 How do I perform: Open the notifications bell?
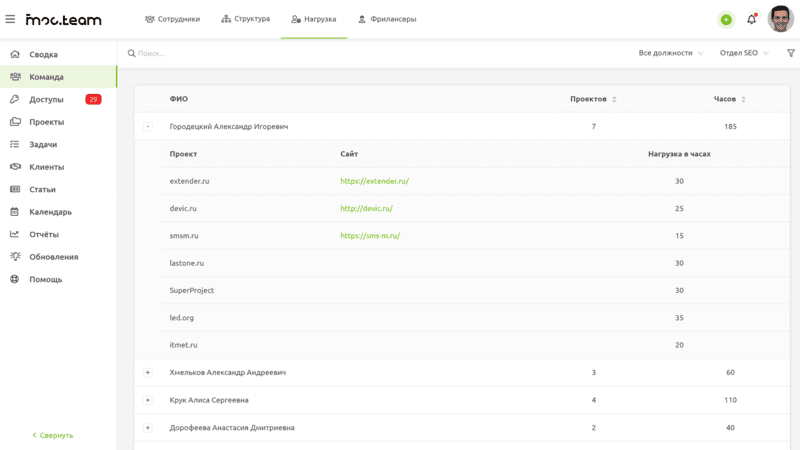coord(752,19)
